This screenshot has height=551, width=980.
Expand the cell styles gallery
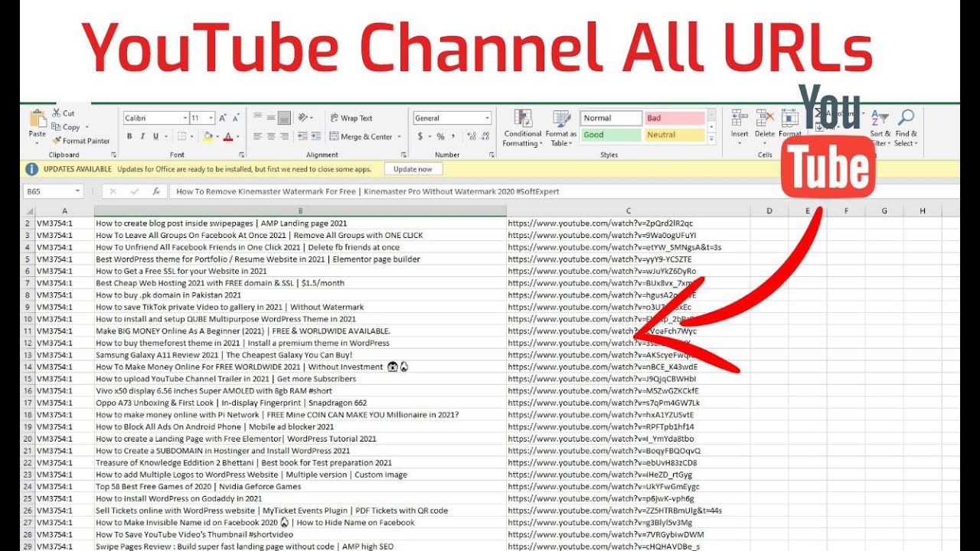point(711,139)
